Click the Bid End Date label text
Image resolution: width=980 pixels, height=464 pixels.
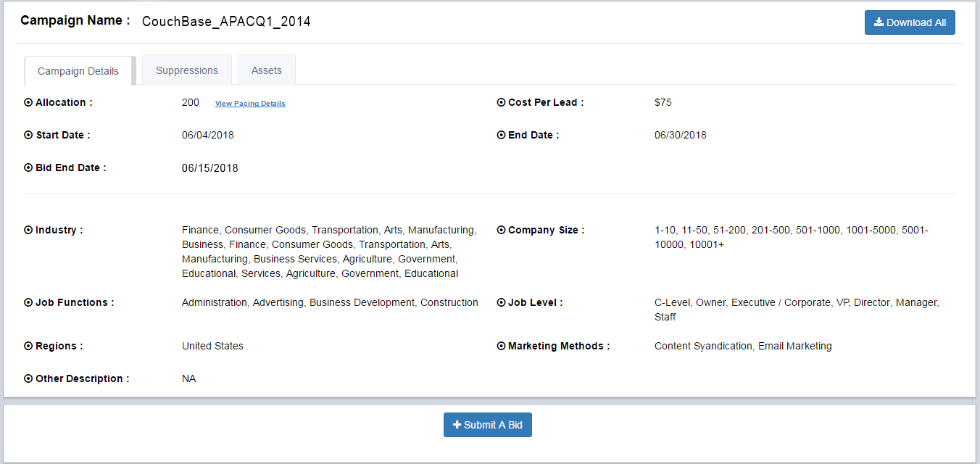click(71, 167)
